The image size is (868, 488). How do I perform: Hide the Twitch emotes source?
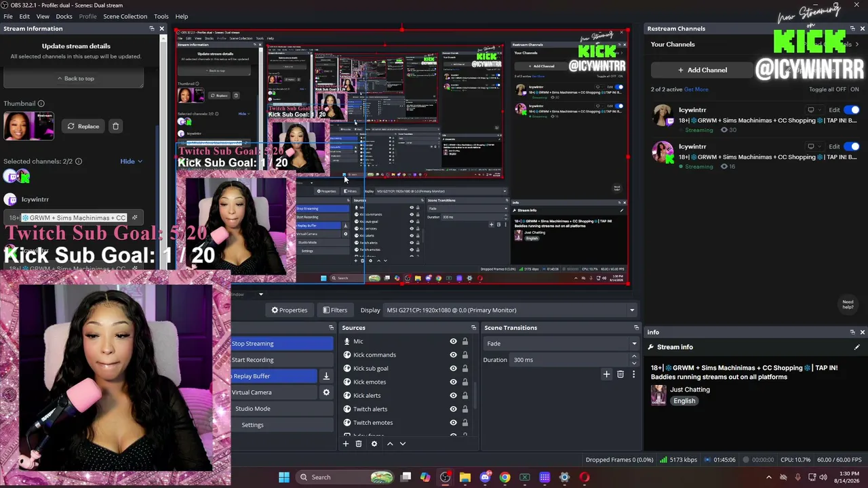pos(453,423)
